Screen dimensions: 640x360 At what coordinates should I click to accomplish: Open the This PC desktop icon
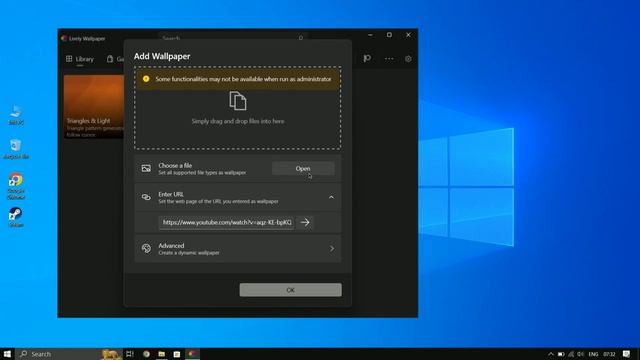pyautogui.click(x=16, y=115)
